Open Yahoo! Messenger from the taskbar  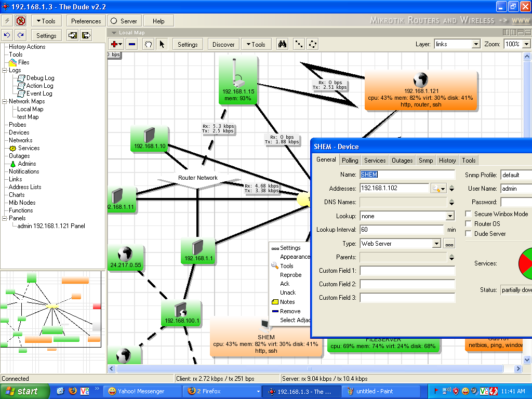pyautogui.click(x=142, y=391)
